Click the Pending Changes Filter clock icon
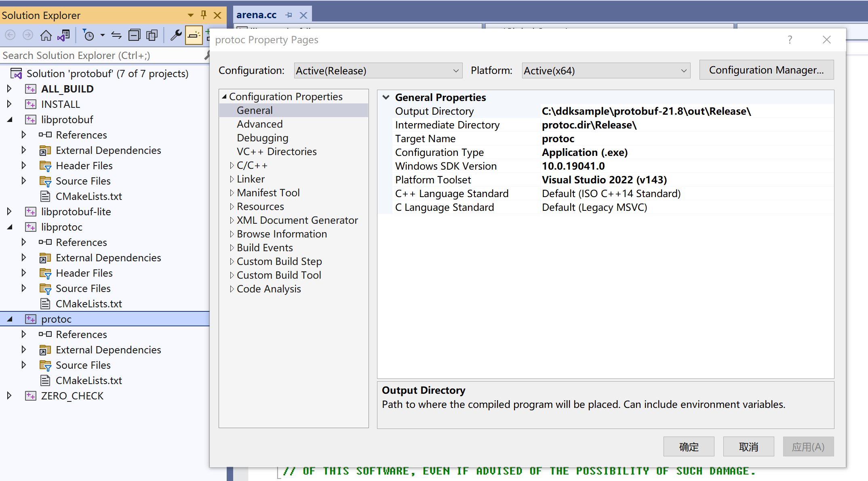This screenshot has width=868, height=481. (88, 36)
